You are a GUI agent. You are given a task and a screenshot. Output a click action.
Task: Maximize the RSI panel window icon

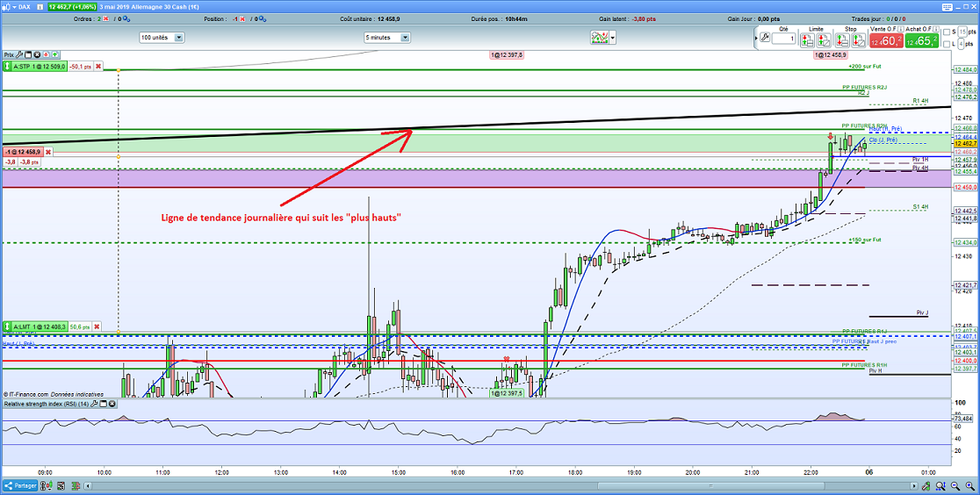point(103,405)
